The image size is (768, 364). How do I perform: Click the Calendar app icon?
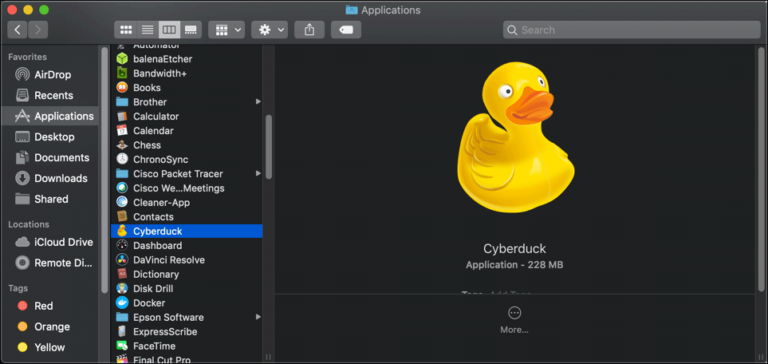coord(122,131)
